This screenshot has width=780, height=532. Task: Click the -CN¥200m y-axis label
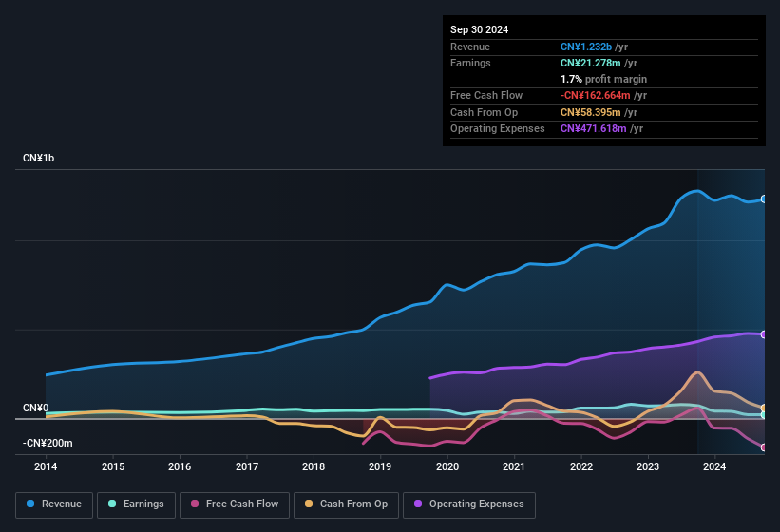coord(48,443)
